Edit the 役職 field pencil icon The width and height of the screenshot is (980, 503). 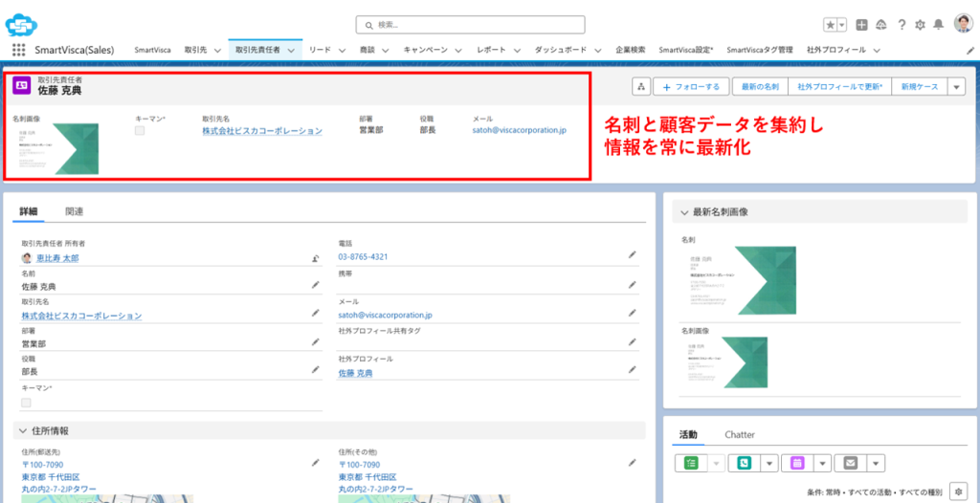[316, 369]
